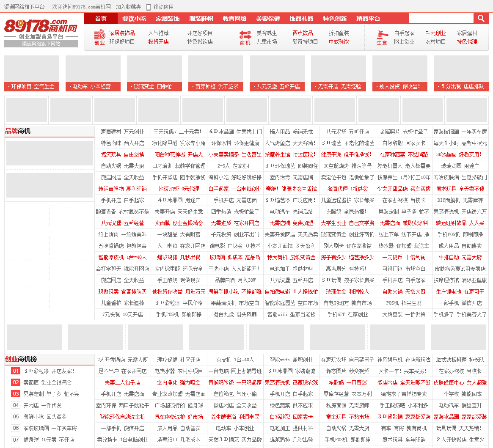
Task: Open the 精品平台 navigation tab
Action: click(x=368, y=19)
